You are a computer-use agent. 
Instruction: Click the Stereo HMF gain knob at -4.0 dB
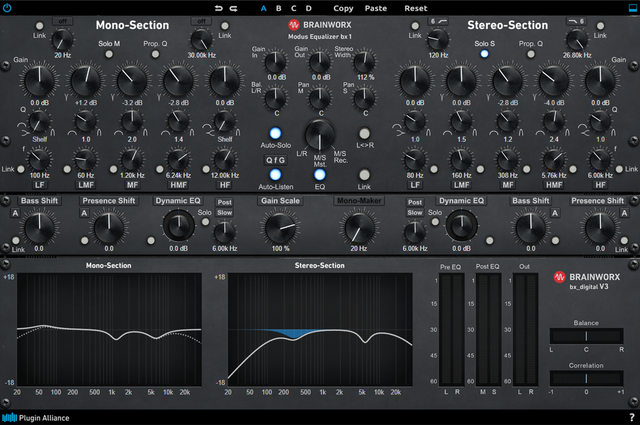point(554,81)
